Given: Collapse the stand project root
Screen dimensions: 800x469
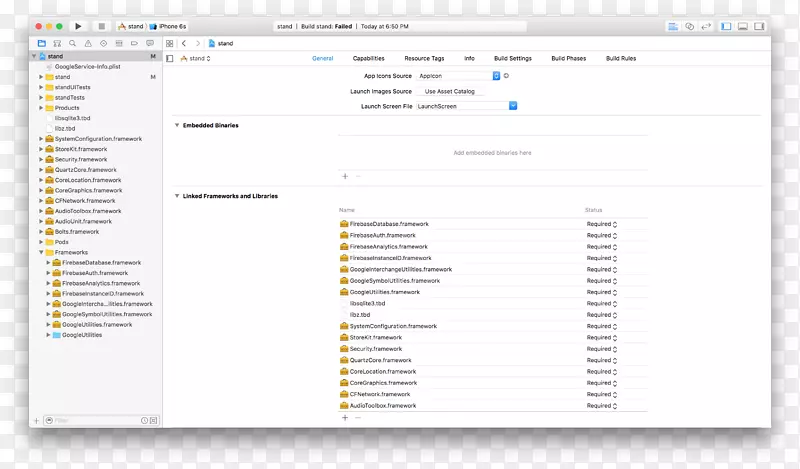Looking at the screenshot, I should click(34, 56).
